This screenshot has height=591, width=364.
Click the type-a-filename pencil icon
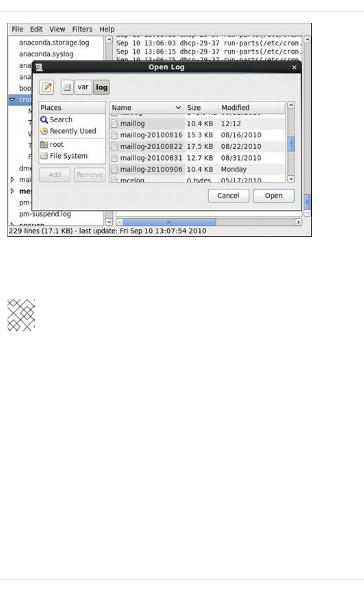point(47,87)
